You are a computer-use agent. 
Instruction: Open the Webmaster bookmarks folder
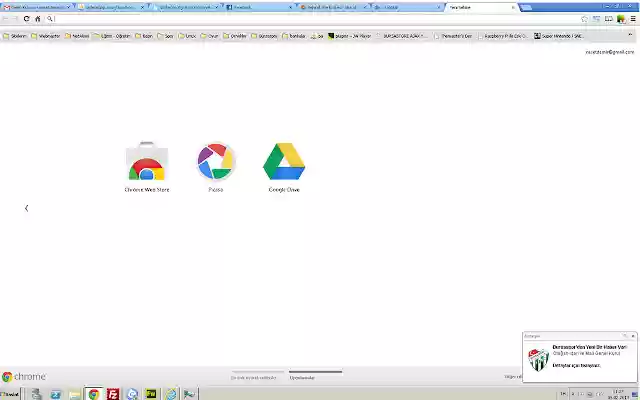tap(46, 36)
